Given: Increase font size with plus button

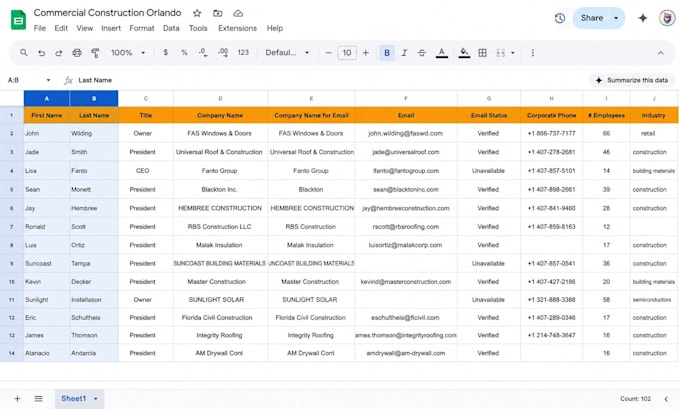Looking at the screenshot, I should [366, 53].
